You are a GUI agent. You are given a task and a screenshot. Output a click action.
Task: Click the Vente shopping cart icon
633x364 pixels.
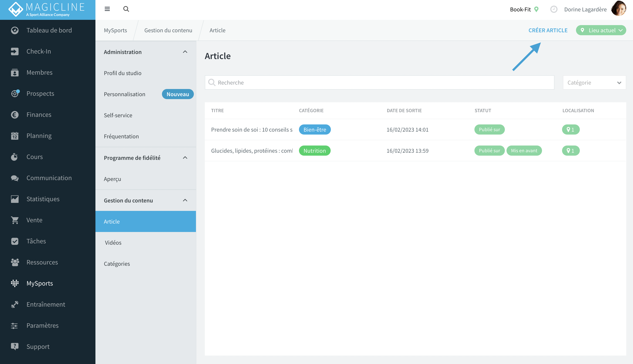click(x=15, y=220)
